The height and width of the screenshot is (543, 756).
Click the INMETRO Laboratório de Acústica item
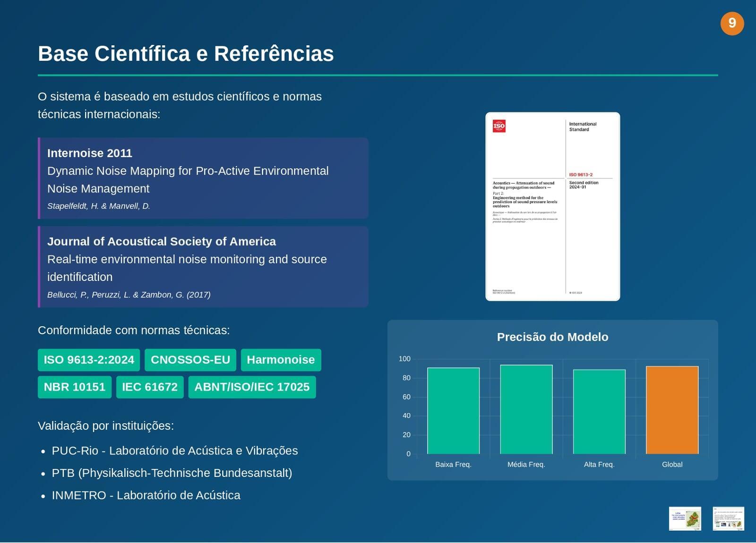point(146,495)
